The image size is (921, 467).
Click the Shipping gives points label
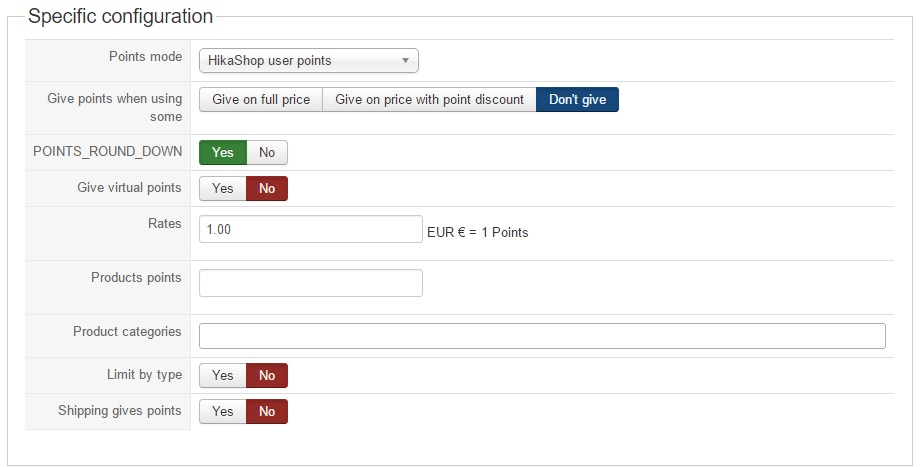coord(120,410)
